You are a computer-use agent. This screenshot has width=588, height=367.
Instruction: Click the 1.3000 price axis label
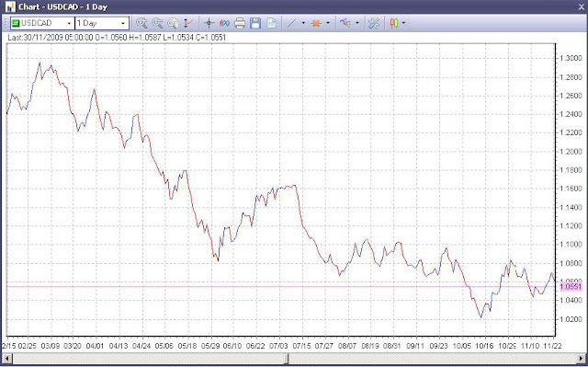[x=571, y=58]
